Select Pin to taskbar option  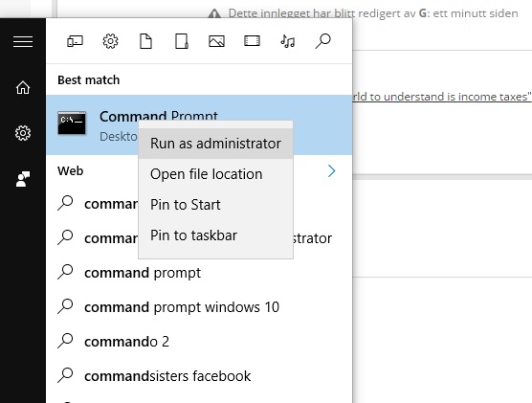click(x=216, y=235)
